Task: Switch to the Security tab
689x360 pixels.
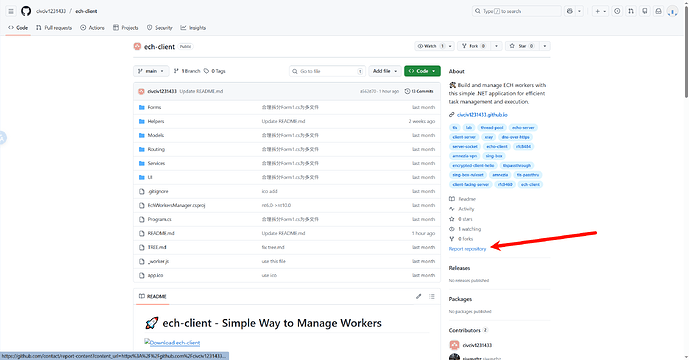Action: [160, 28]
